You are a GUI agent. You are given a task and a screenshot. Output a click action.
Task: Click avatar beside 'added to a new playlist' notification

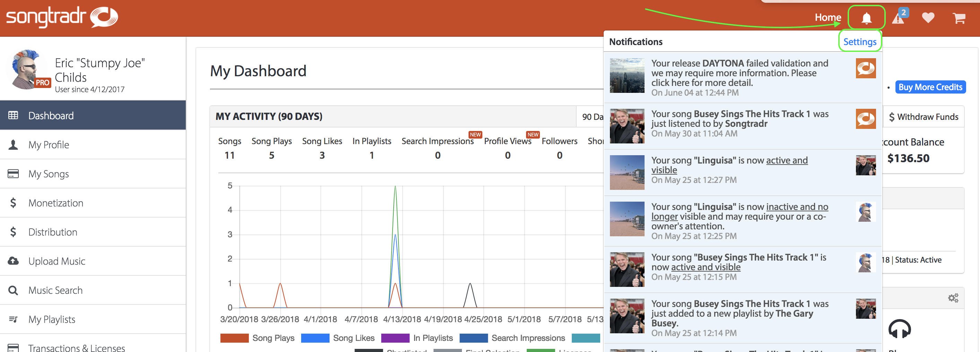pos(866,309)
